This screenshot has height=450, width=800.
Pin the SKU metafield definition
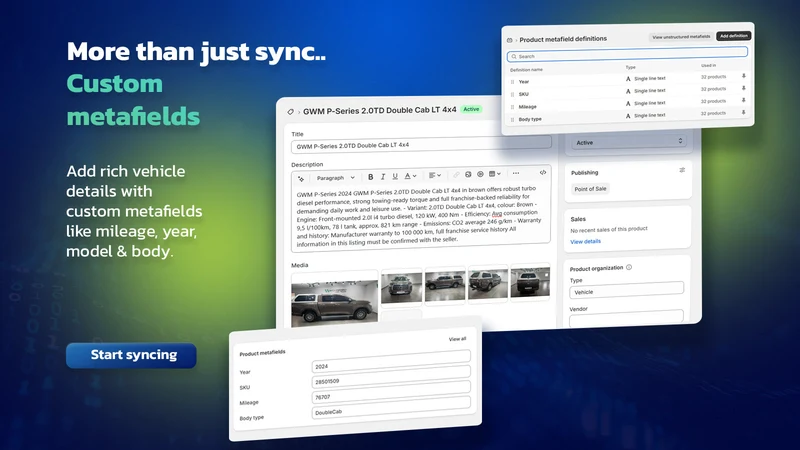743,88
